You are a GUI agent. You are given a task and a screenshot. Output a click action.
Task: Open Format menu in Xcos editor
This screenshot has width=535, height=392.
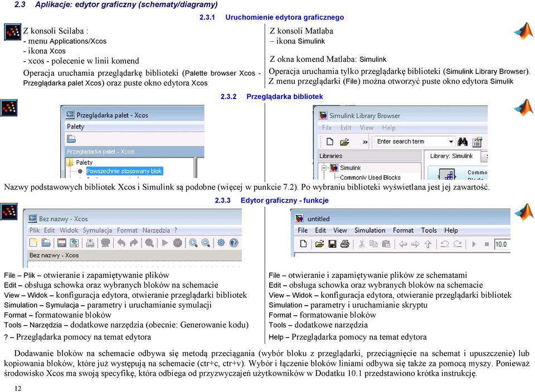point(127,230)
